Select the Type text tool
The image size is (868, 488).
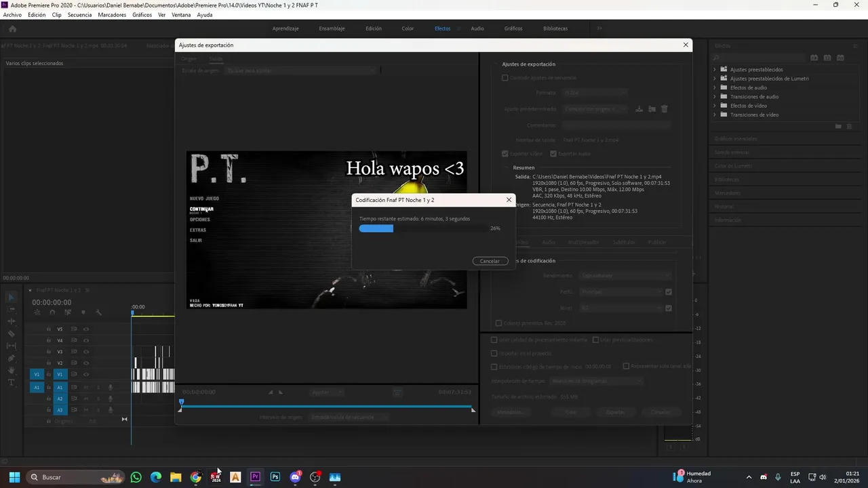11,382
